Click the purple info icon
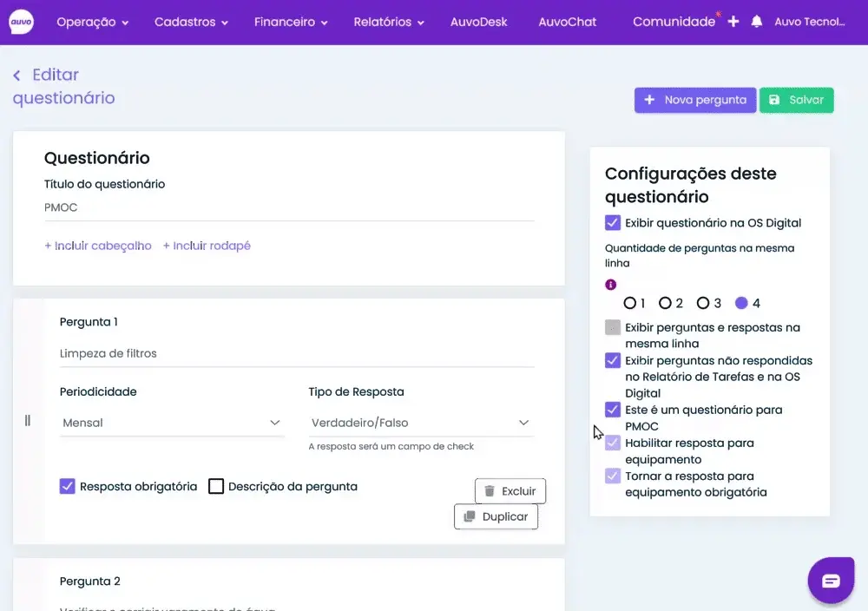868x611 pixels. click(x=610, y=285)
